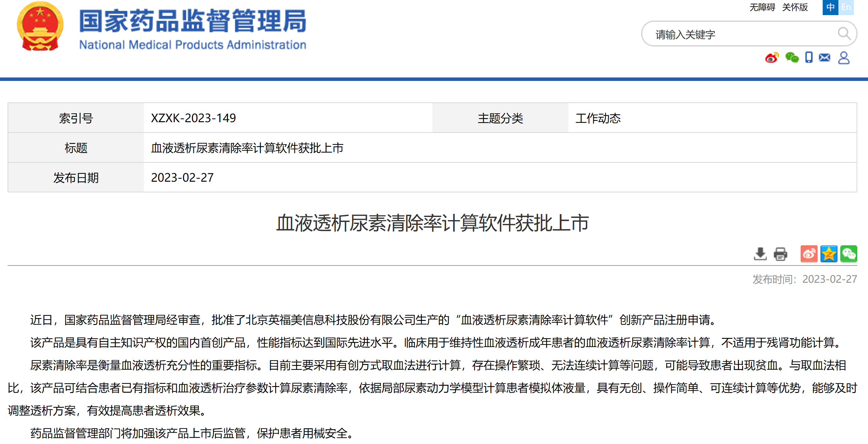Click the national emblem logo
The width and height of the screenshot is (868, 444).
click(40, 26)
